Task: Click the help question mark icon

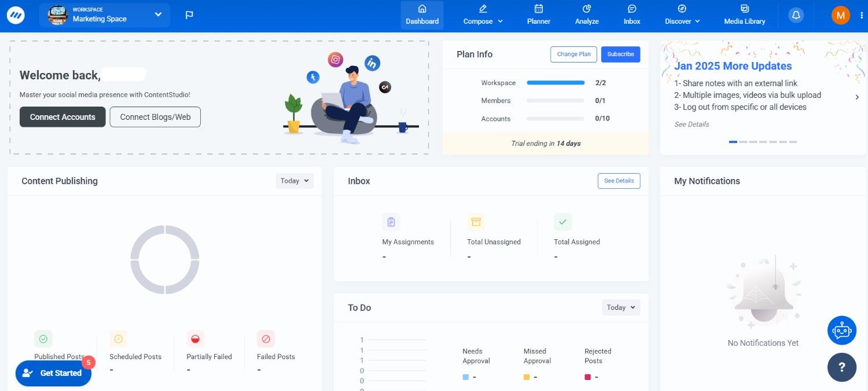Action: [842, 367]
